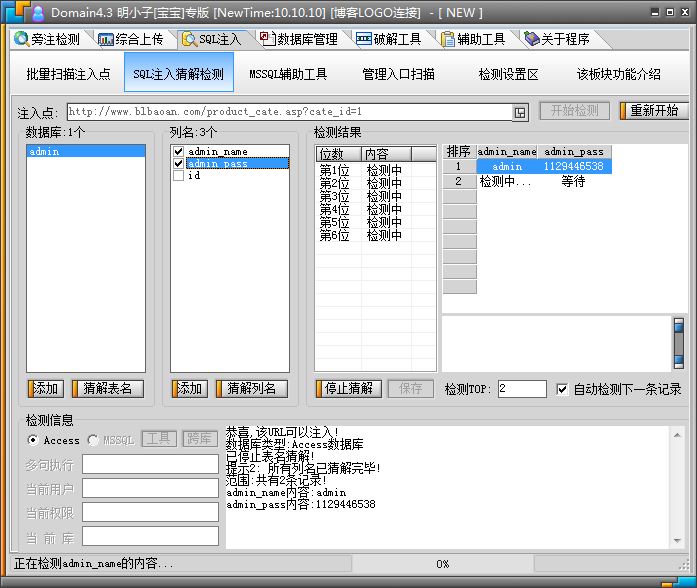Click the 位数 column header
697x588 pixels.
tap(338, 154)
